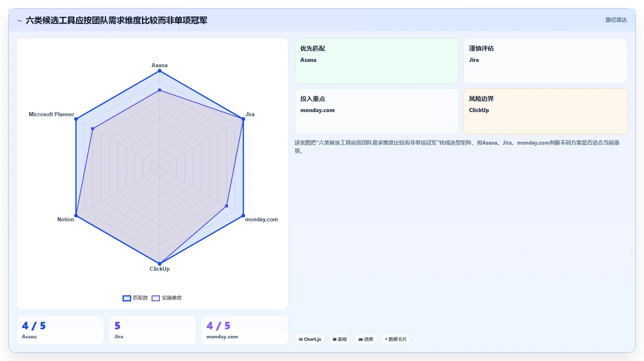Click the Microsoft Planner axis label

52,114
